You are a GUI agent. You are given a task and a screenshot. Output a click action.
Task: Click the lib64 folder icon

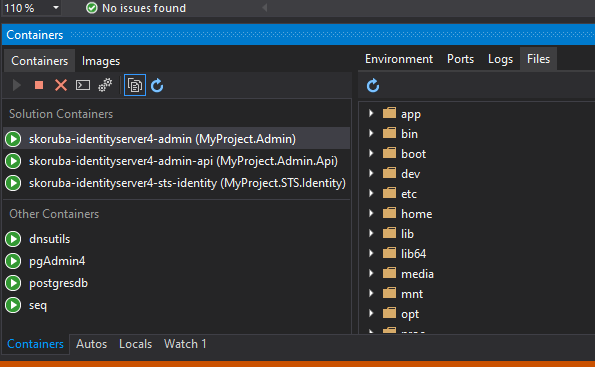[x=389, y=253]
